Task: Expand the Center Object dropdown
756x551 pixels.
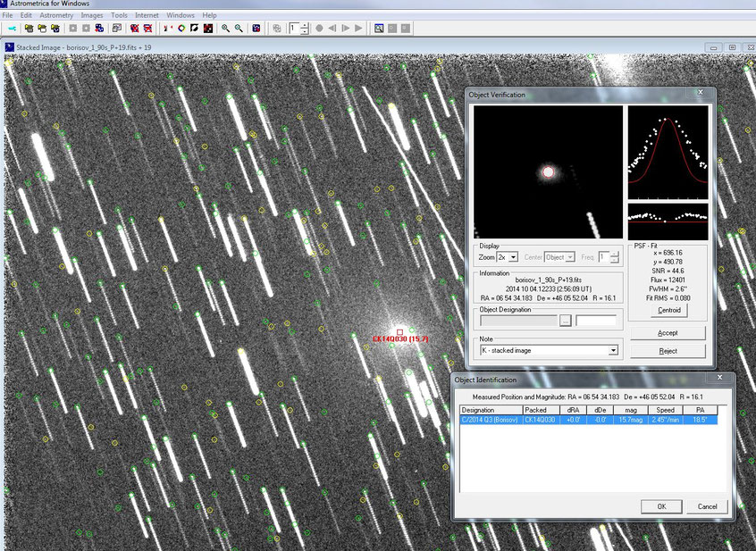Action: pyautogui.click(x=570, y=257)
